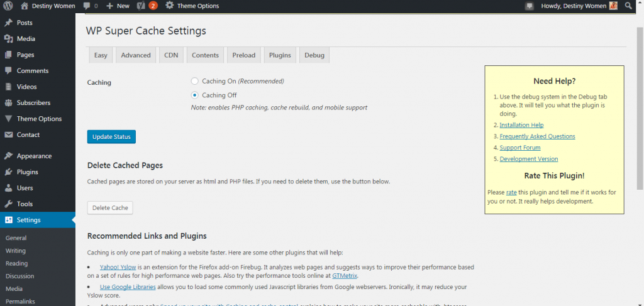Click the Posts pushpin icon in sidebar
The width and height of the screenshot is (644, 306).
point(8,23)
